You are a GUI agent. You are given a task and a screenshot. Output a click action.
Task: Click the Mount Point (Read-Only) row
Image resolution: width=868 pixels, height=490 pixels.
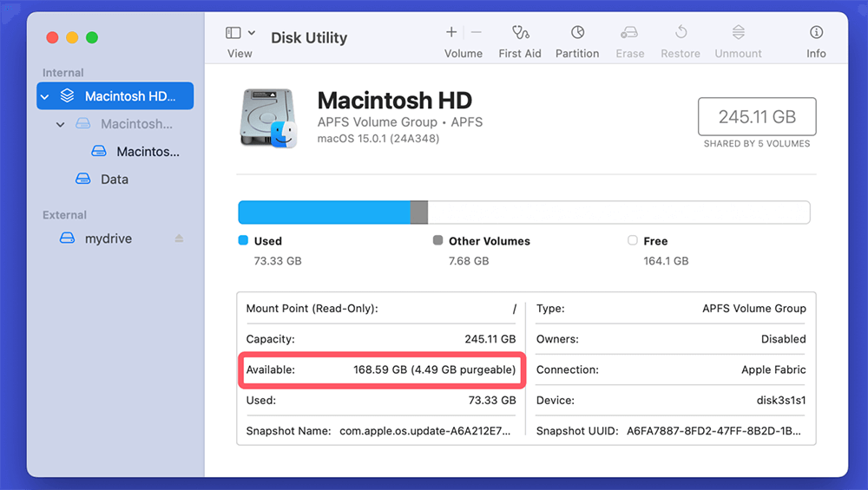point(381,309)
